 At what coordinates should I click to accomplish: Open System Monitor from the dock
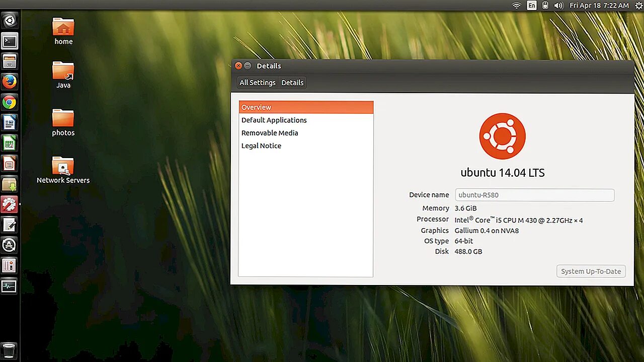(10, 286)
